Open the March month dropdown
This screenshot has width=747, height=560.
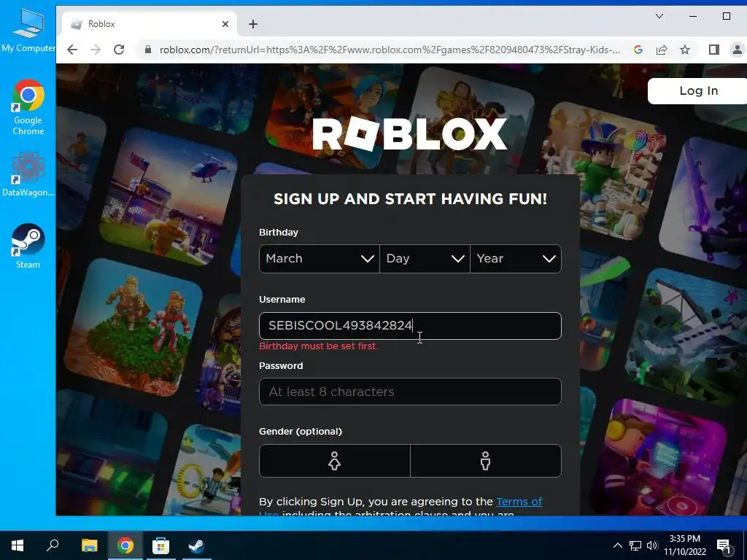point(320,259)
